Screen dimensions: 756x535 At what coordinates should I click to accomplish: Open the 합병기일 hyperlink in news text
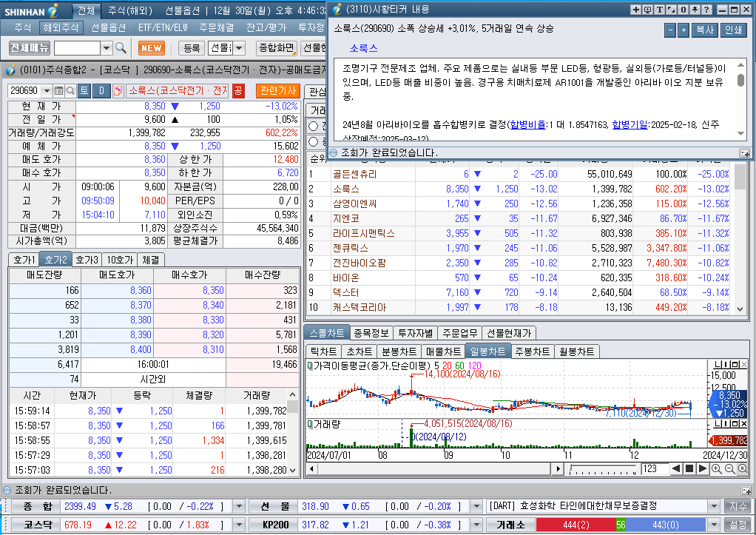coord(630,124)
